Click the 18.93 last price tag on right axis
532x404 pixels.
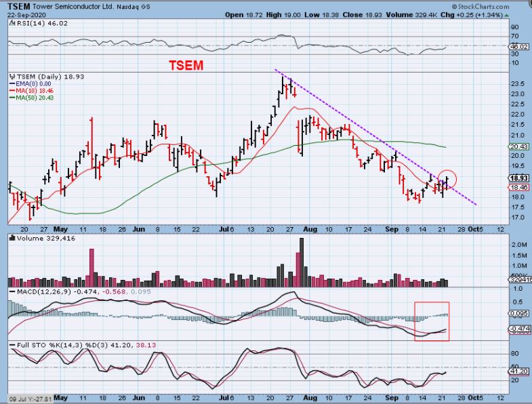point(519,178)
